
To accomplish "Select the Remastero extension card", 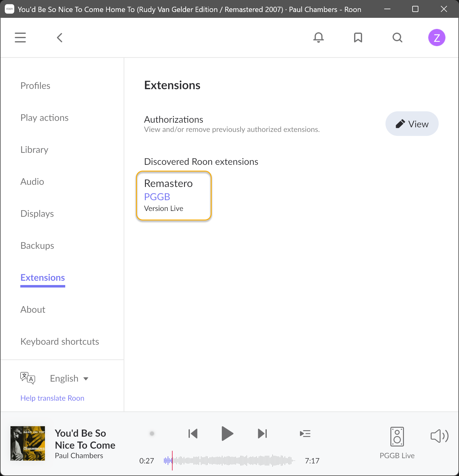I will (174, 196).
